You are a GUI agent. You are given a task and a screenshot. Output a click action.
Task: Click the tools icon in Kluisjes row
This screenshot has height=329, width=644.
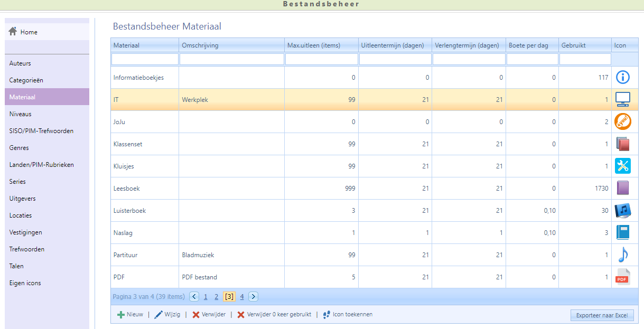click(x=623, y=166)
